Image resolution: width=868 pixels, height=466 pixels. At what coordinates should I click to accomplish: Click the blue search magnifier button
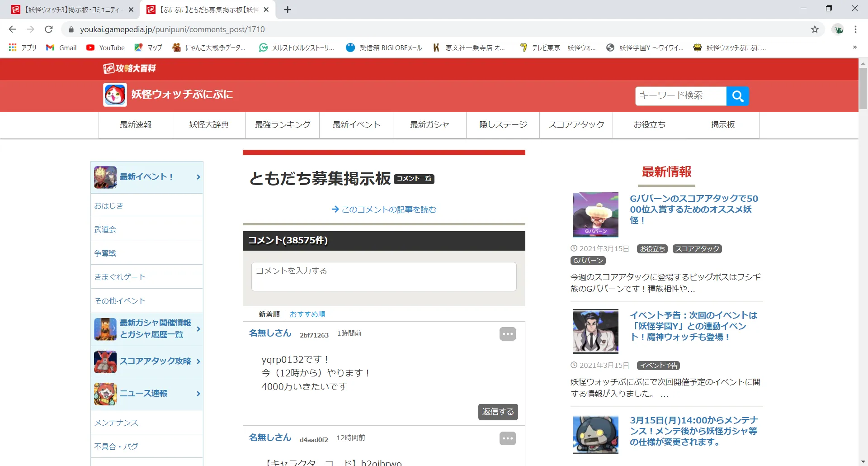click(737, 96)
